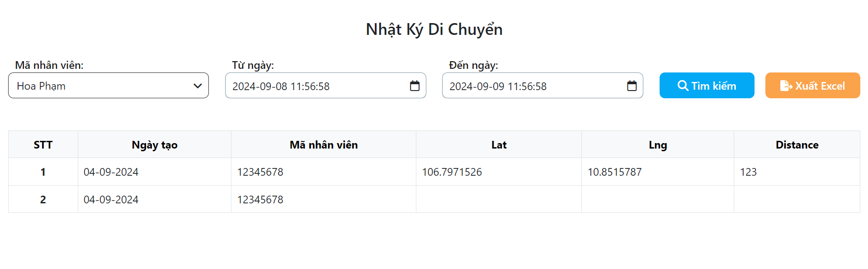Click the magnifier icon in Tìm kiếm

coord(683,86)
